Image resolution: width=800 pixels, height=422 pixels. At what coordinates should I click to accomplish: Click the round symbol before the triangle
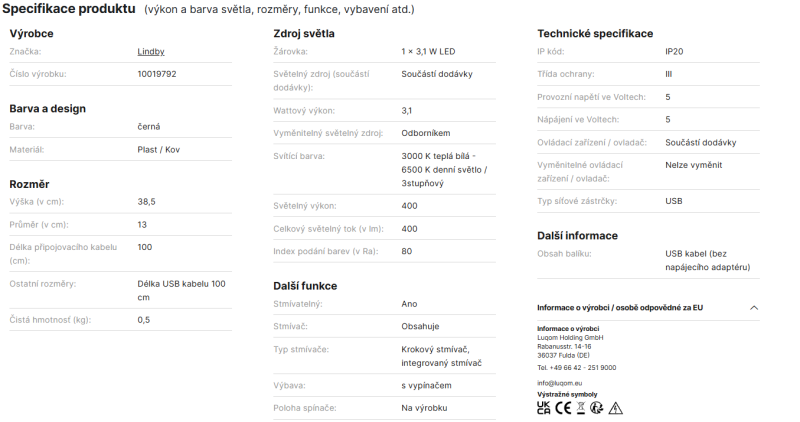coord(596,408)
